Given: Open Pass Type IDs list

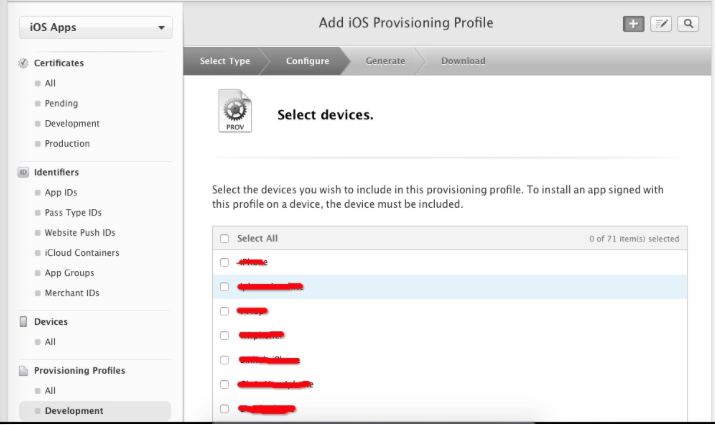Looking at the screenshot, I should click(73, 212).
